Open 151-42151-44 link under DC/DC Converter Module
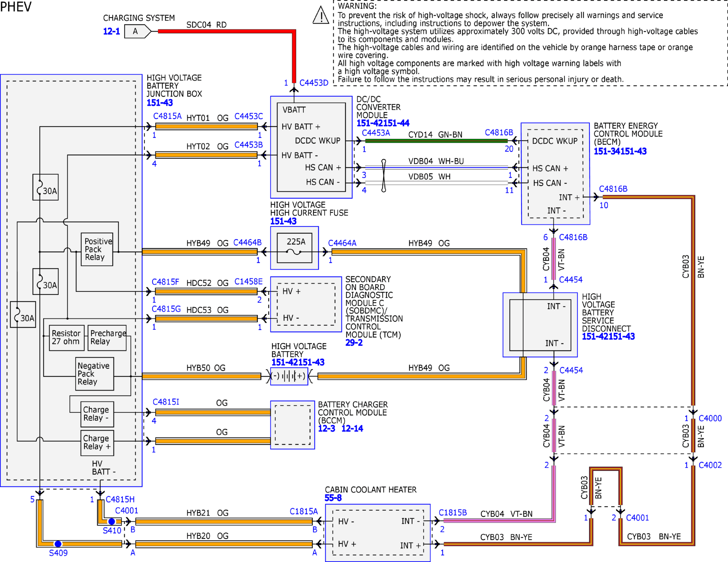This screenshot has width=728, height=562. click(383, 123)
